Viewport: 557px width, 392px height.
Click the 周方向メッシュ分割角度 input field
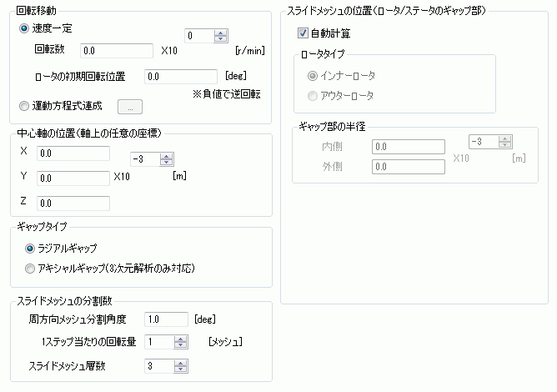pyautogui.click(x=166, y=319)
